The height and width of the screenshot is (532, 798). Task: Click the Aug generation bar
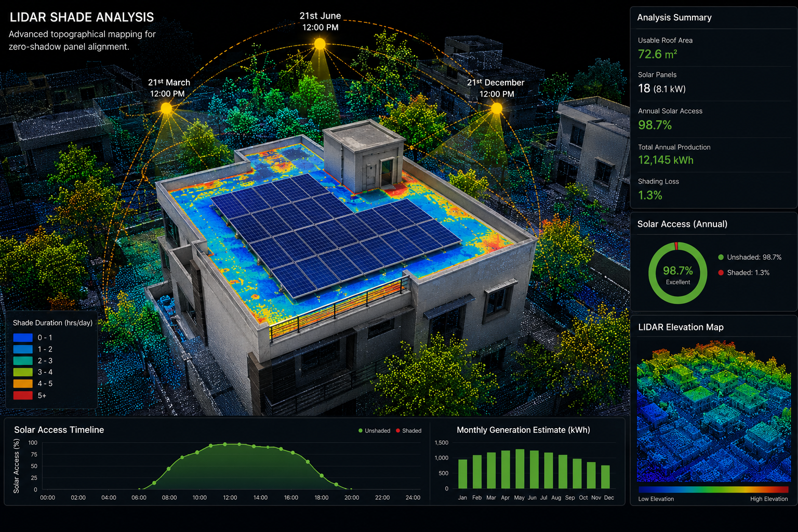563,472
